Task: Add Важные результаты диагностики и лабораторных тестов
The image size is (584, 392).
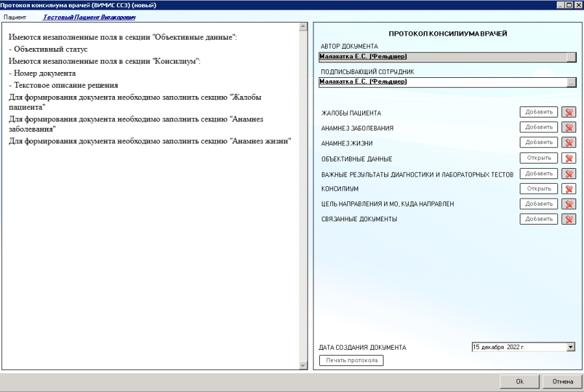Action: coord(539,174)
